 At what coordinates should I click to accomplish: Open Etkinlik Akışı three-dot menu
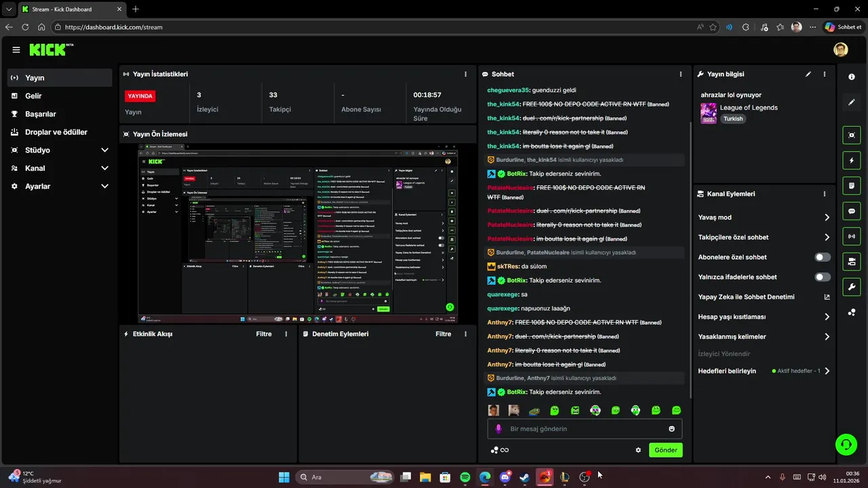(286, 334)
